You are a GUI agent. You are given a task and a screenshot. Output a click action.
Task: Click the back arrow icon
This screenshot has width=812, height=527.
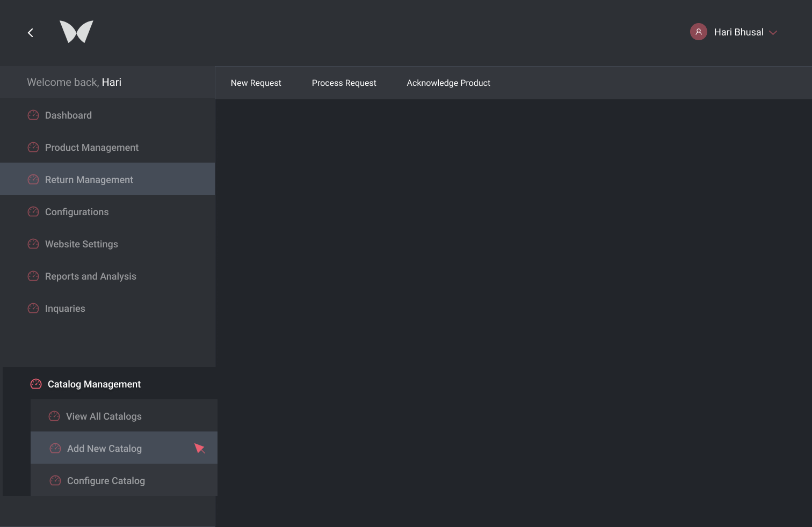pos(31,33)
